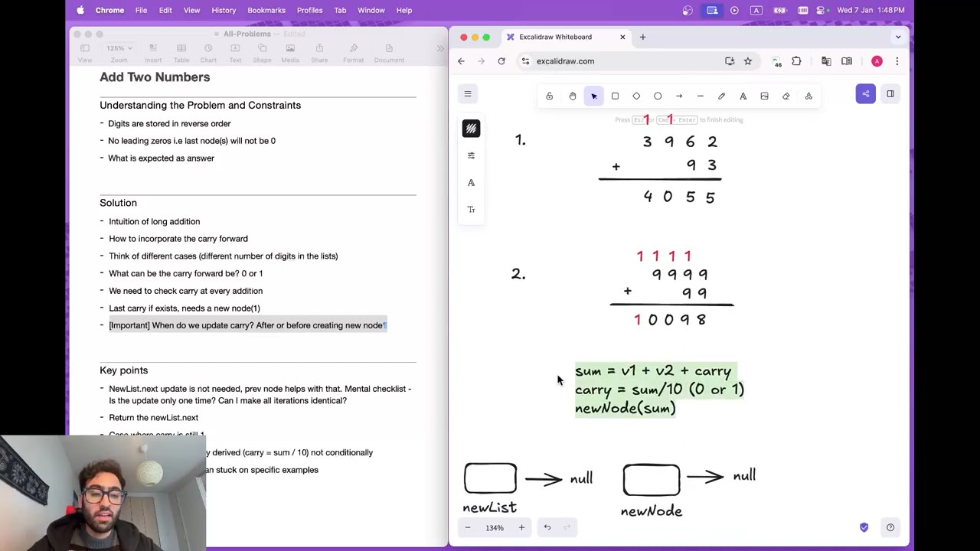This screenshot has width=980, height=551.
Task: Click the 'Return the newList.next' line
Action: [153, 418]
